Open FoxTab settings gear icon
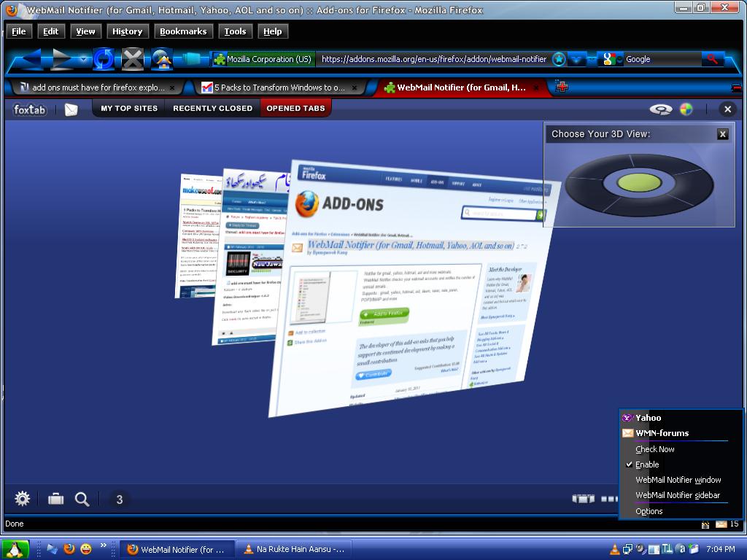This screenshot has height=560, width=747. point(22,499)
